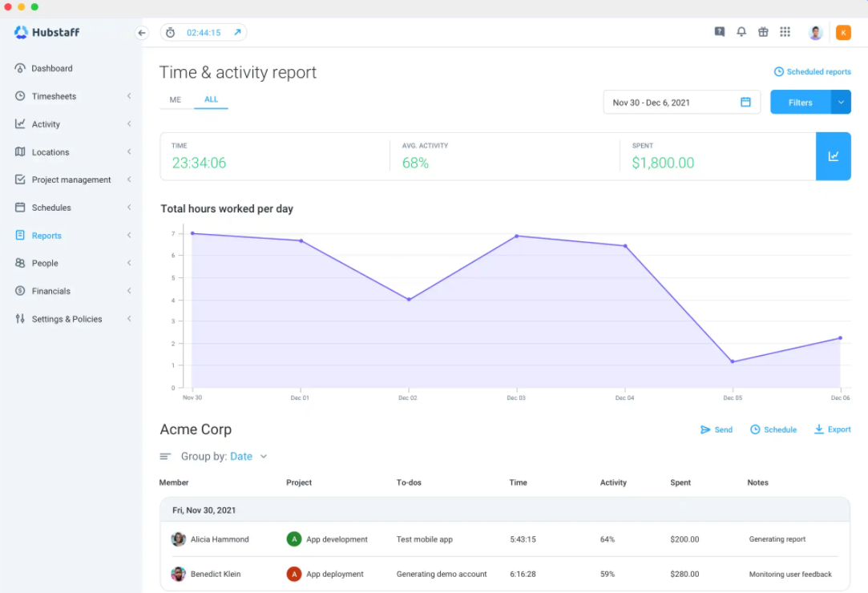Open the timer pop-out arrow icon
This screenshot has width=868, height=593.
237,33
